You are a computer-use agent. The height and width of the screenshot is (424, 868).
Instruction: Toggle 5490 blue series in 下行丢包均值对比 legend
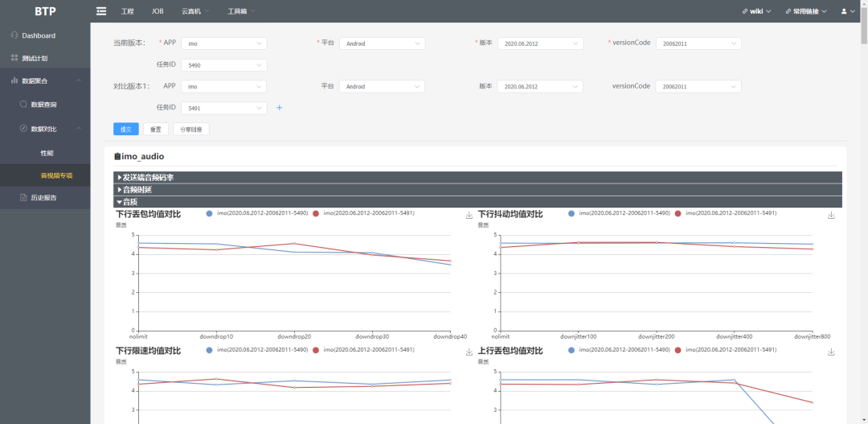tap(257, 213)
